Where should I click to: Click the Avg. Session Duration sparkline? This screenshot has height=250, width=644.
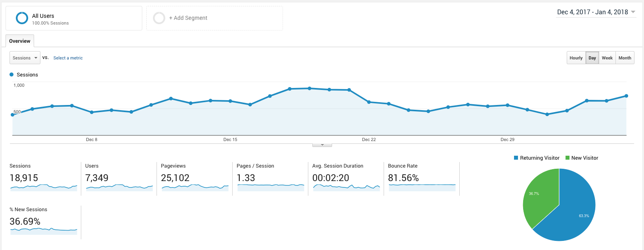pos(346,187)
